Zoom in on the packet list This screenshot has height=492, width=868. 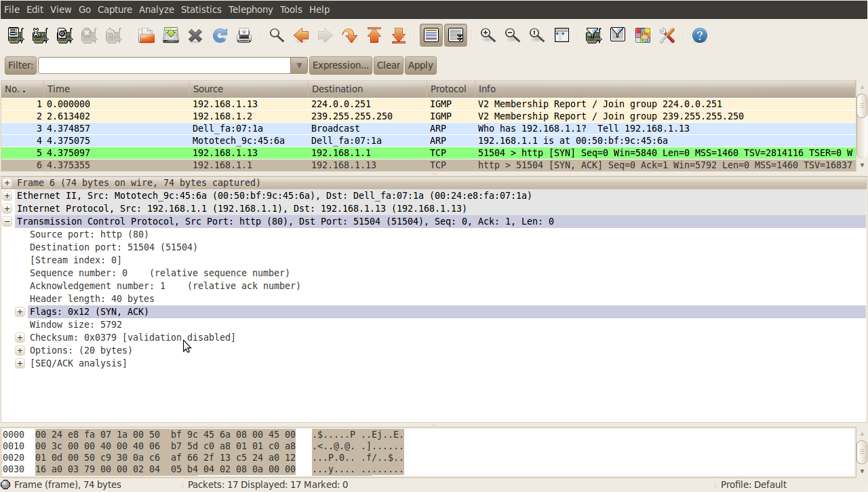(x=488, y=35)
